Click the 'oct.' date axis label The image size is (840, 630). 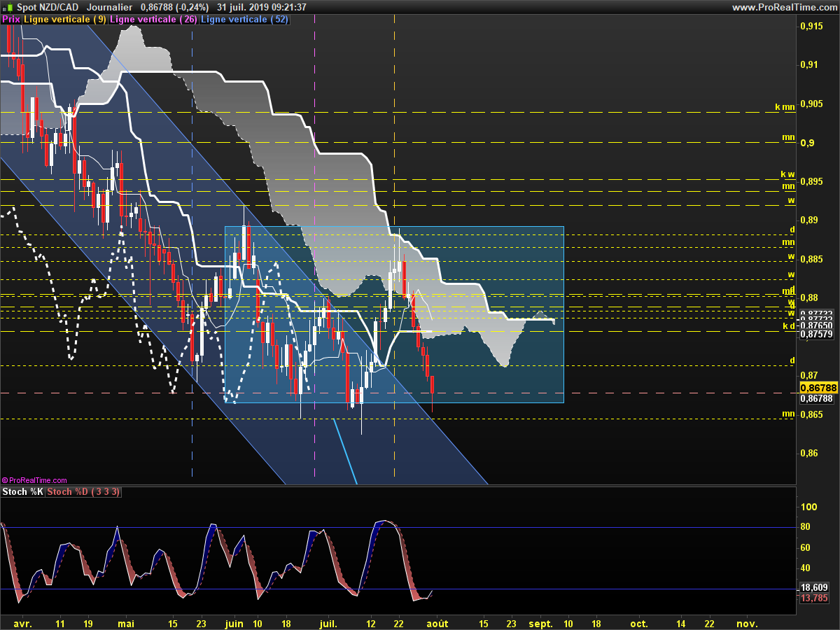point(638,623)
